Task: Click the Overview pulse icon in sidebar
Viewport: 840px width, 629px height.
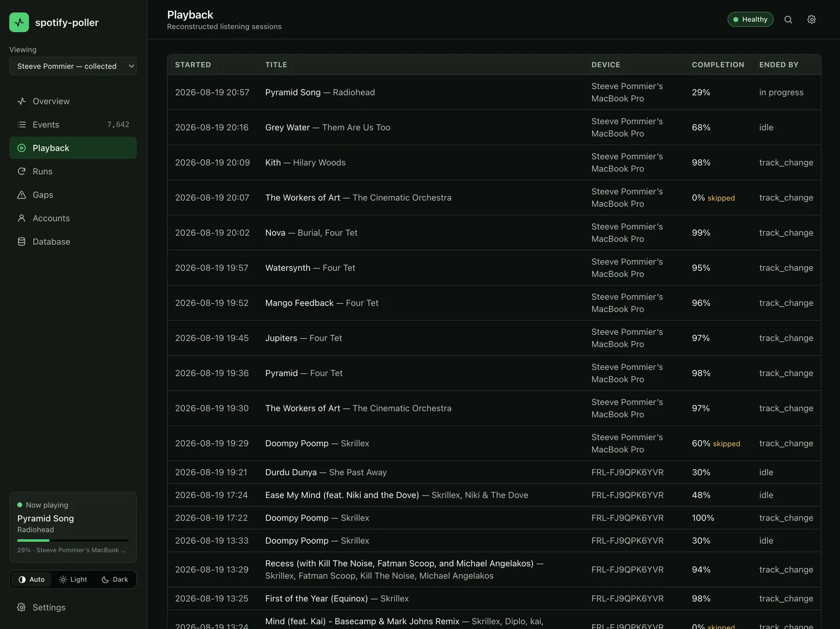Action: 22,101
